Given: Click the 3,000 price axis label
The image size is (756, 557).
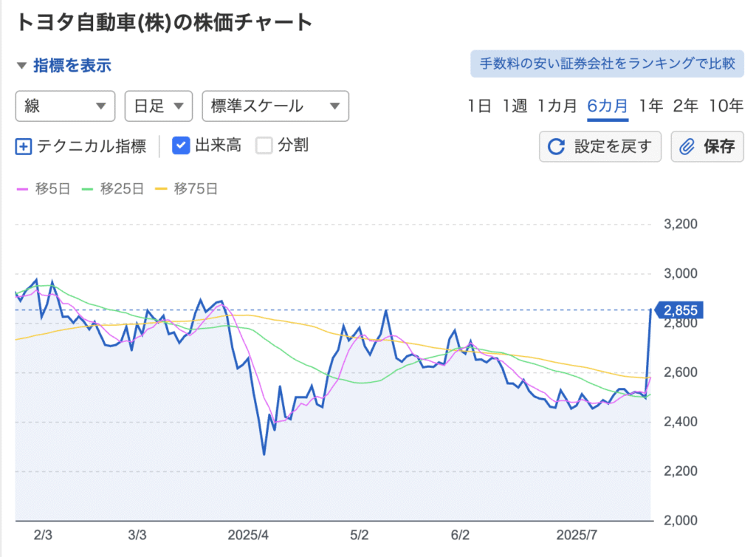Looking at the screenshot, I should [x=680, y=273].
